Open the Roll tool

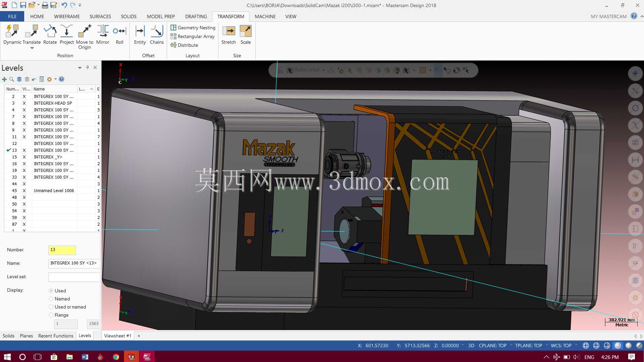point(120,34)
